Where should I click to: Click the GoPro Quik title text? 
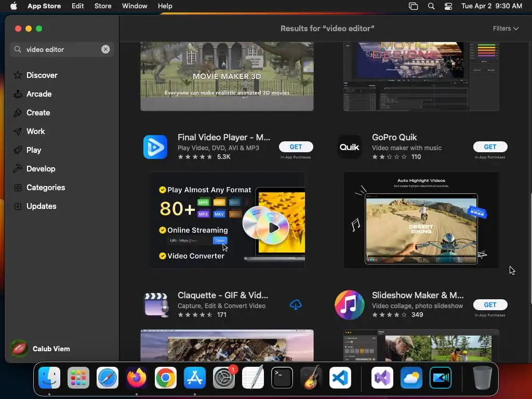coord(394,137)
